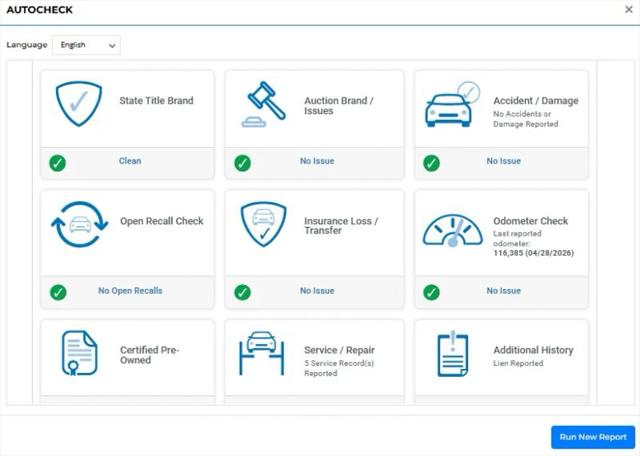Click the State Title Brand shield icon
The width and height of the screenshot is (640, 456).
[79, 104]
